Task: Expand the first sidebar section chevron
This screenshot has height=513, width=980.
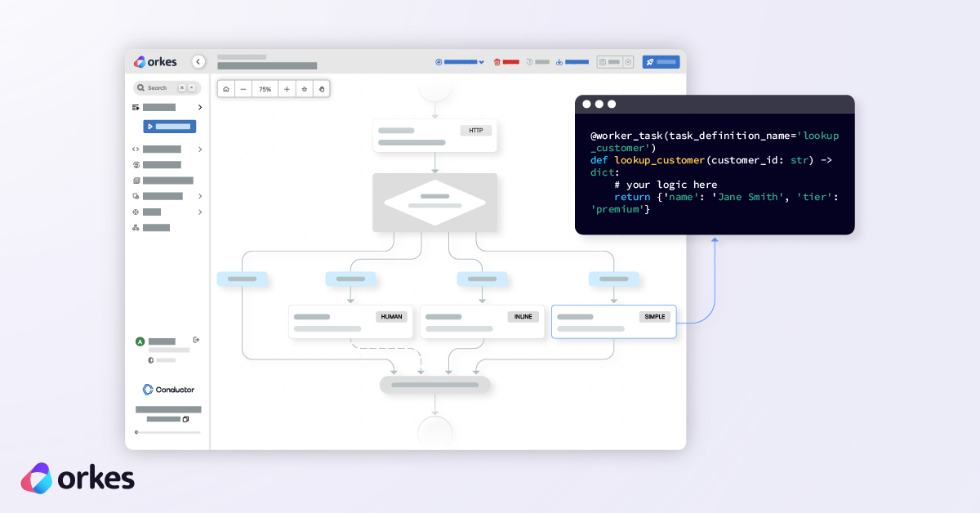Action: coord(200,107)
